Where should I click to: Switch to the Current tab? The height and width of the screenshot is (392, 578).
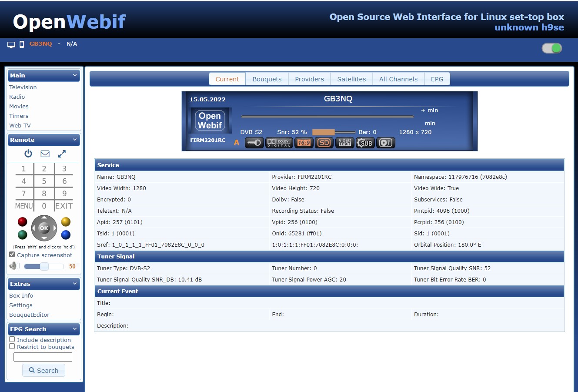click(x=227, y=79)
